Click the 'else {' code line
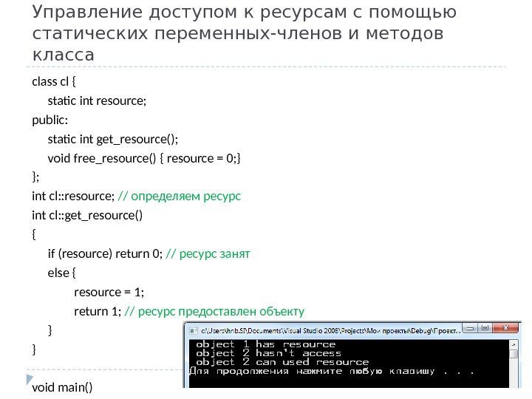The height and width of the screenshot is (399, 532). pyautogui.click(x=62, y=273)
